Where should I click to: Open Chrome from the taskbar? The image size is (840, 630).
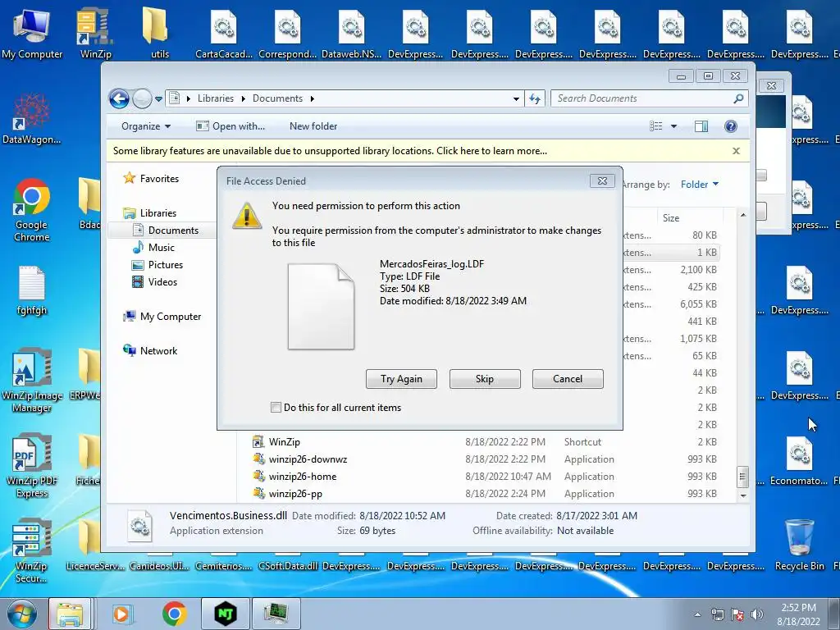(x=174, y=614)
